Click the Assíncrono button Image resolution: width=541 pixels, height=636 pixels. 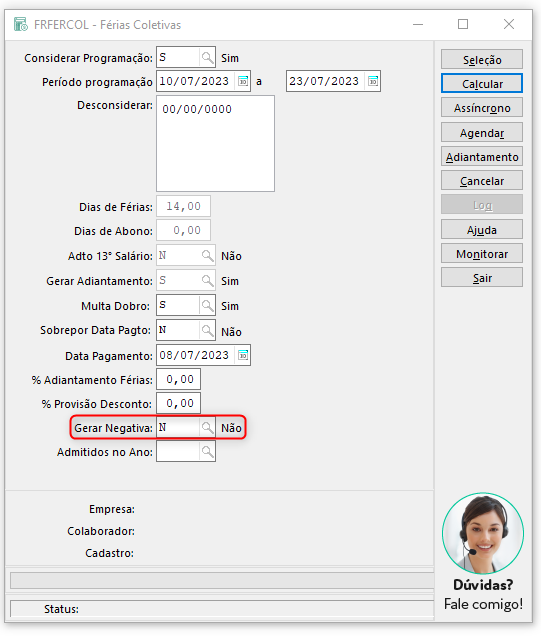coord(482,108)
